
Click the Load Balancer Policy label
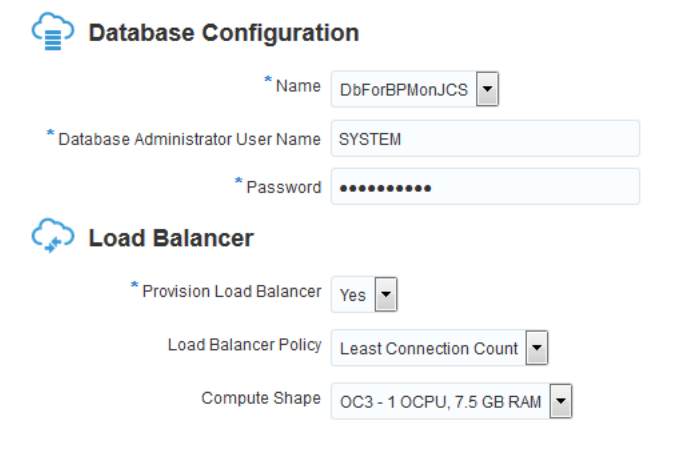244,345
